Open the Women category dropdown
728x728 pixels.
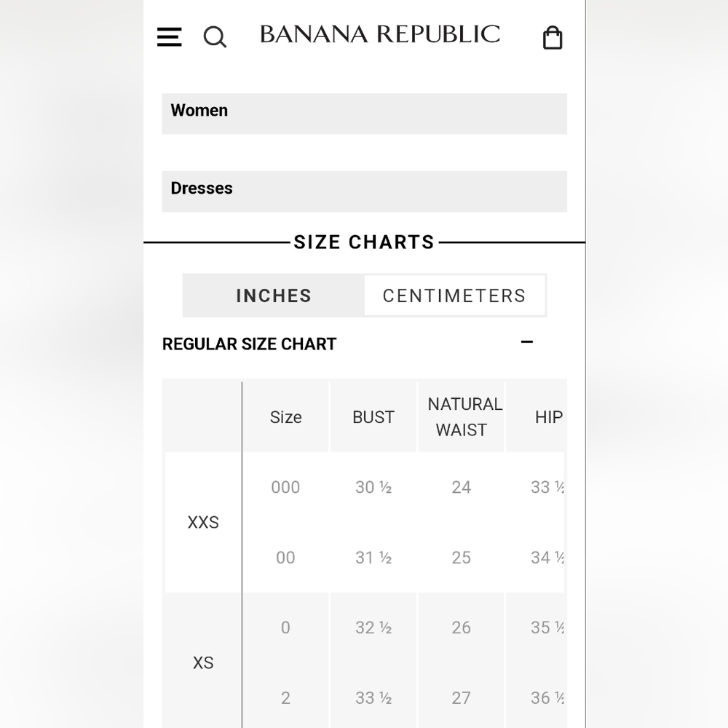coord(365,114)
